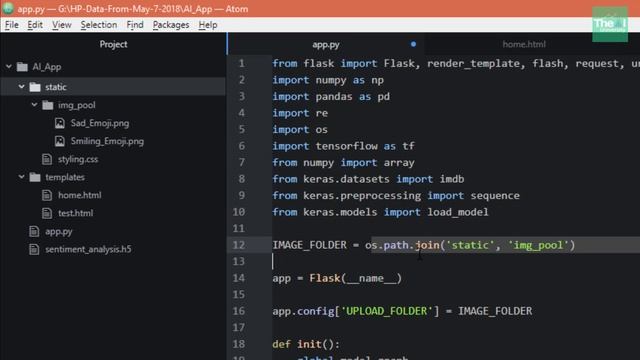
Task: Click 'load_model' on line 10
Action: click(x=458, y=212)
